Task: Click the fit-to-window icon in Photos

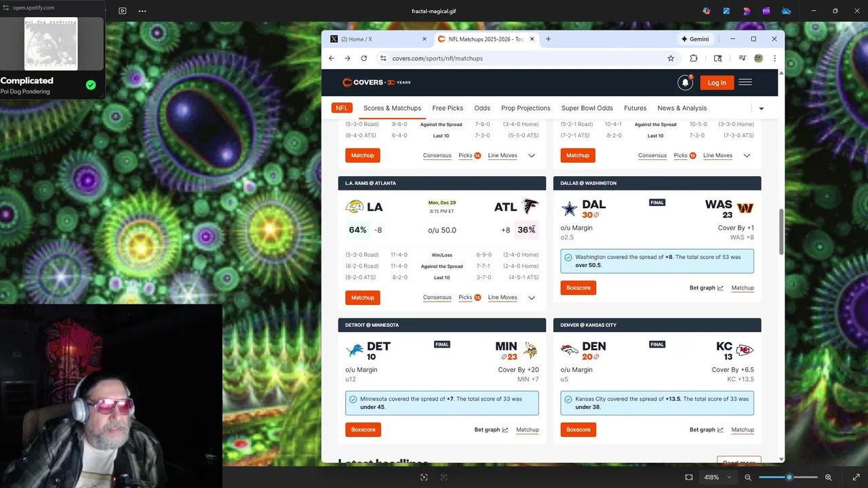Action: [x=689, y=477]
